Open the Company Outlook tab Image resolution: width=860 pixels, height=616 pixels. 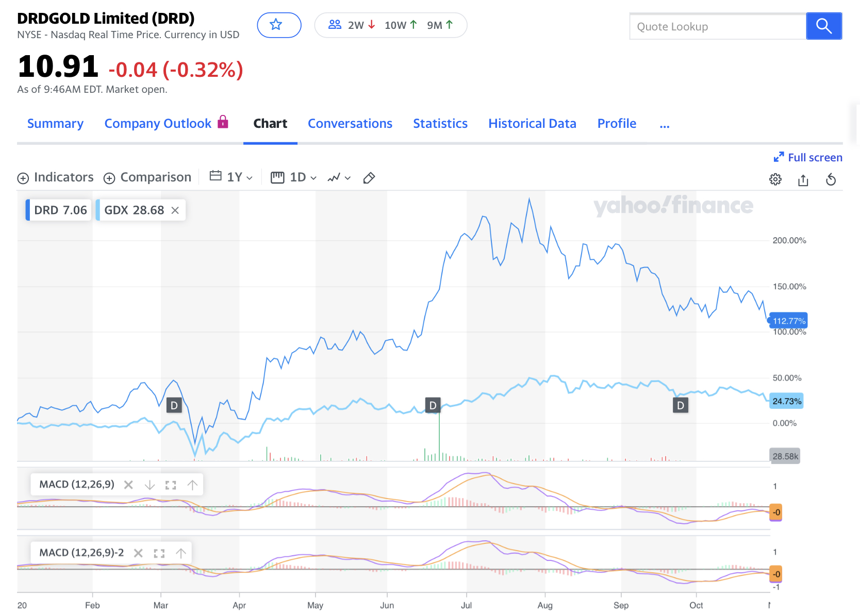click(158, 124)
